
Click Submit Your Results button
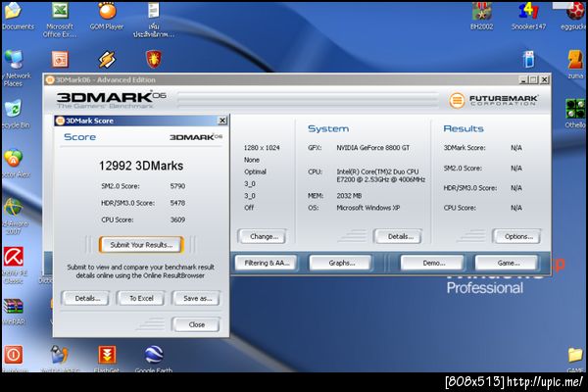coord(141,245)
